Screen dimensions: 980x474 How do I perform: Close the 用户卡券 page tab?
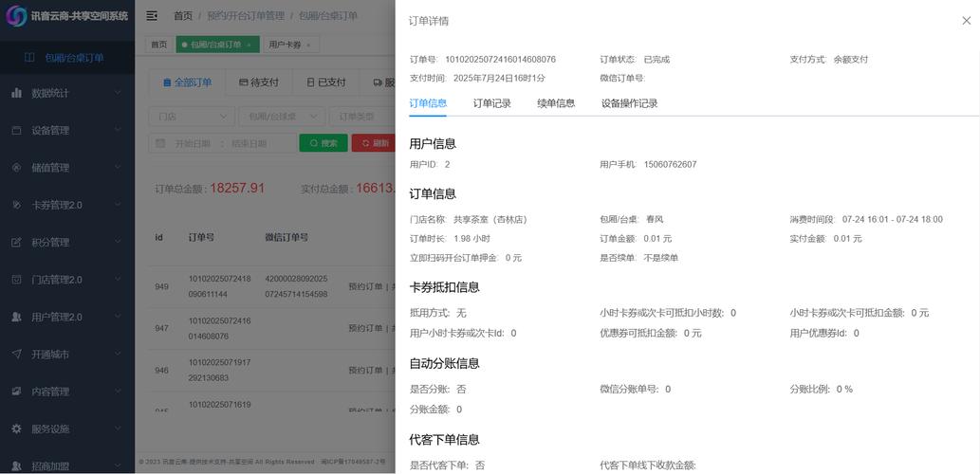308,45
